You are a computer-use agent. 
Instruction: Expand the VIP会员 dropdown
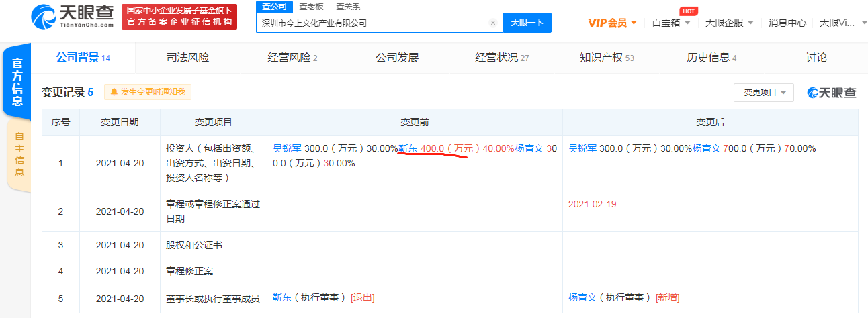pos(612,23)
